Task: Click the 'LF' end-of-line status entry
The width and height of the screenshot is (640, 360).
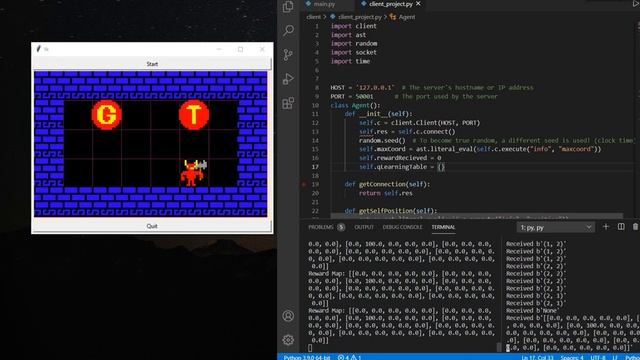Action: (615, 357)
